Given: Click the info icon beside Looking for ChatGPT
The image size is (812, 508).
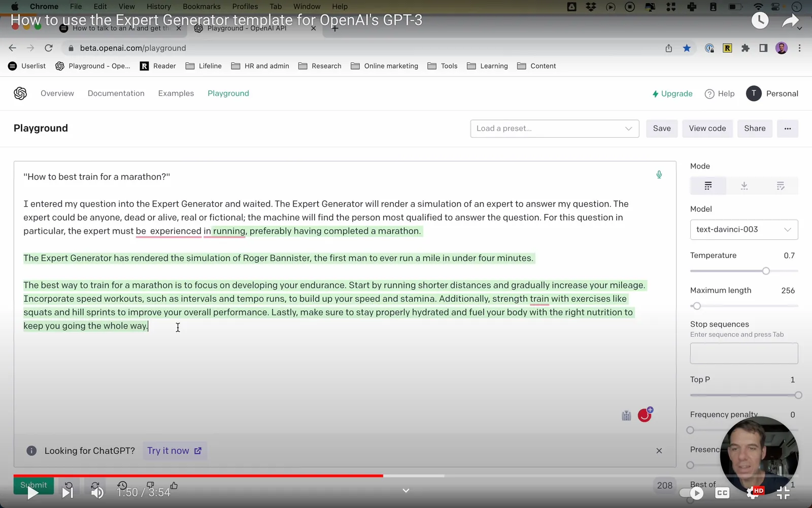Looking at the screenshot, I should point(31,451).
